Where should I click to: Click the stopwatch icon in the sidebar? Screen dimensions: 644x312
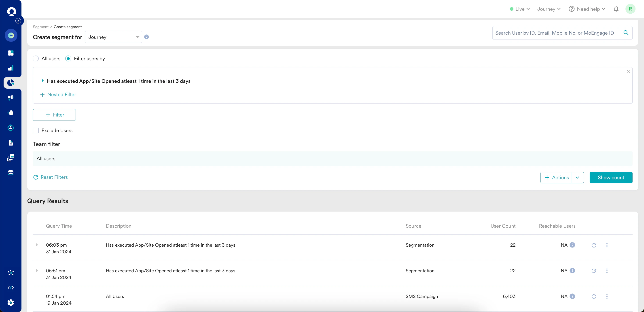click(x=11, y=112)
